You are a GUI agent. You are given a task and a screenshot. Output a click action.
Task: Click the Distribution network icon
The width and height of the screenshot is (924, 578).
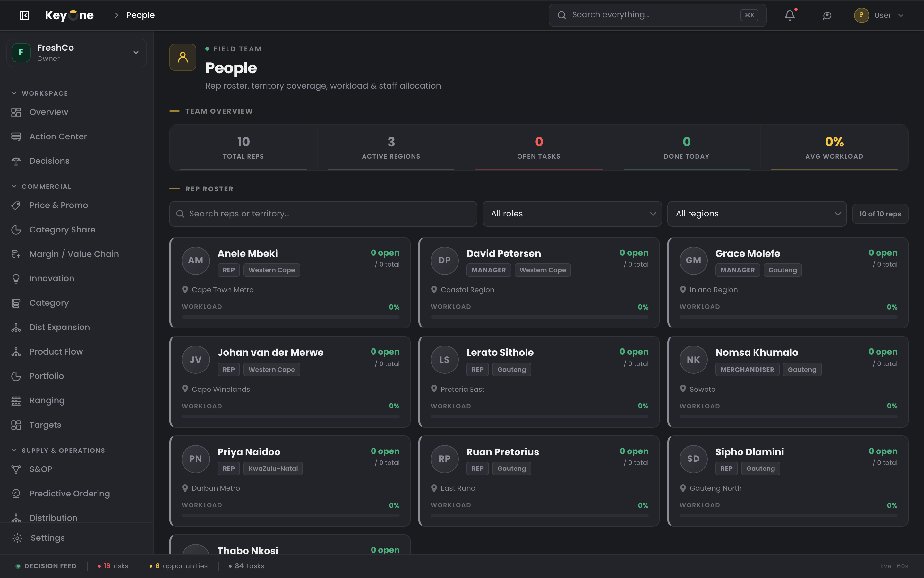tap(16, 518)
